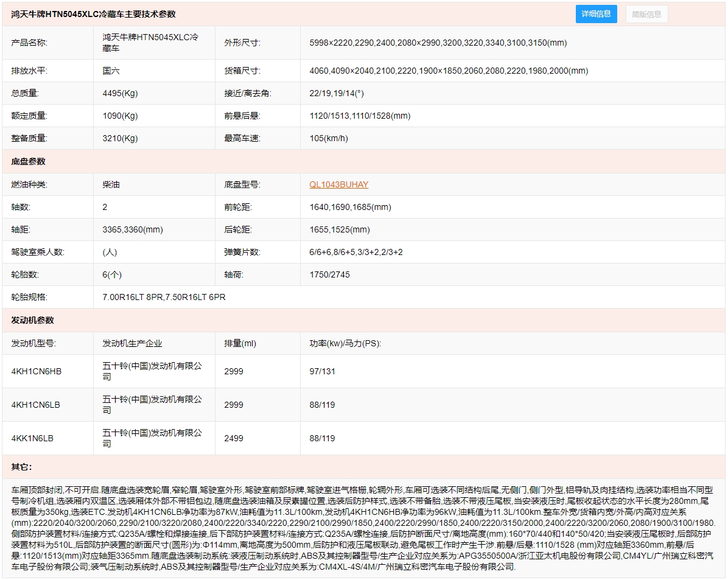Click the 整备质量 value 3210(Kg)
This screenshot has width=728, height=580.
pos(121,138)
